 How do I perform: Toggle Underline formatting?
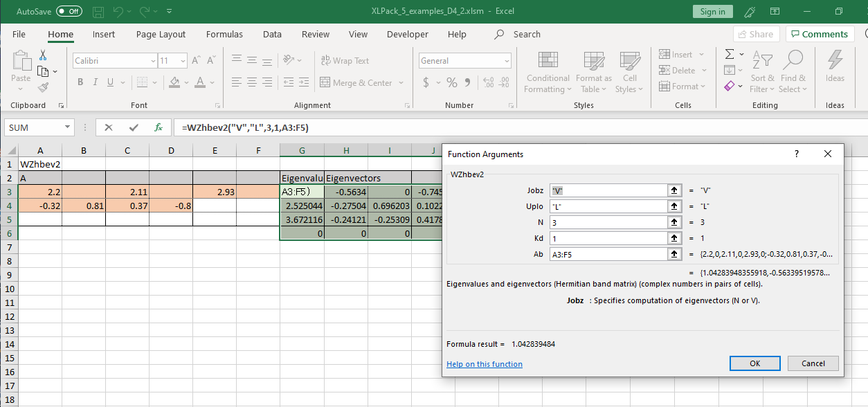coord(111,82)
